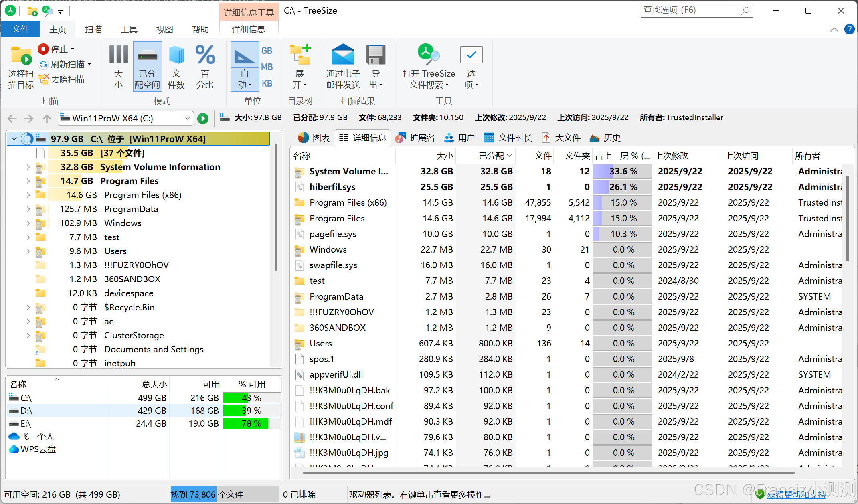Screen dimensions: 858x504
Task: Open TreeSize file search
Action: click(x=429, y=67)
